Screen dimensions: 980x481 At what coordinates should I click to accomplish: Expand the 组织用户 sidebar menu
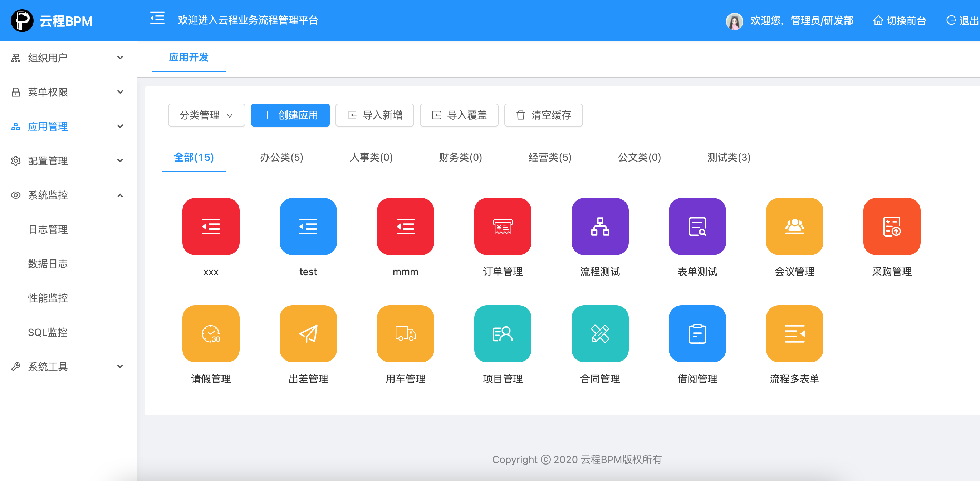pyautogui.click(x=68, y=58)
